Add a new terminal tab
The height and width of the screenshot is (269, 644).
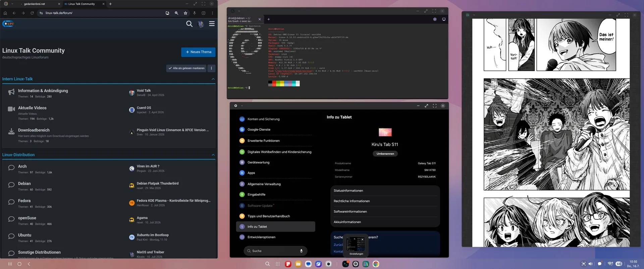269,19
